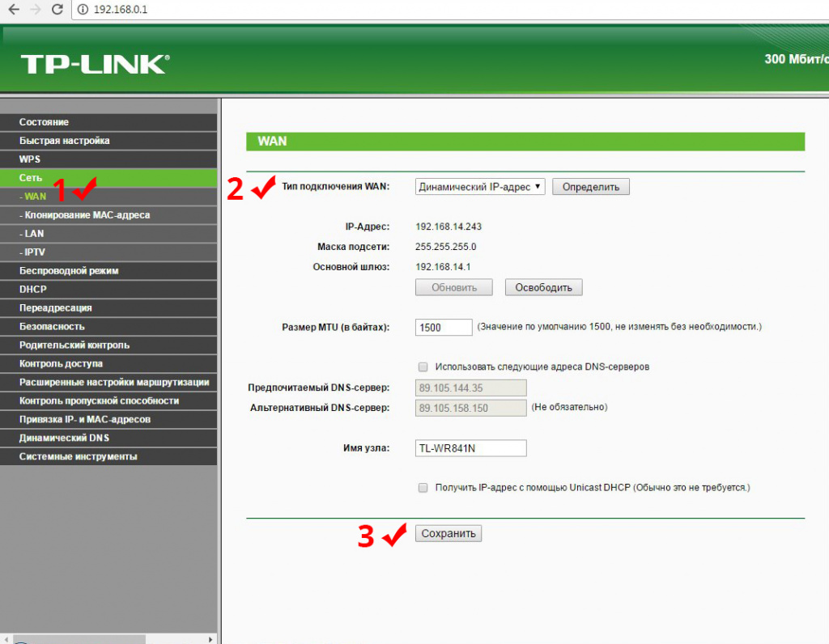
Task: Click the Определить button
Action: coord(590,187)
